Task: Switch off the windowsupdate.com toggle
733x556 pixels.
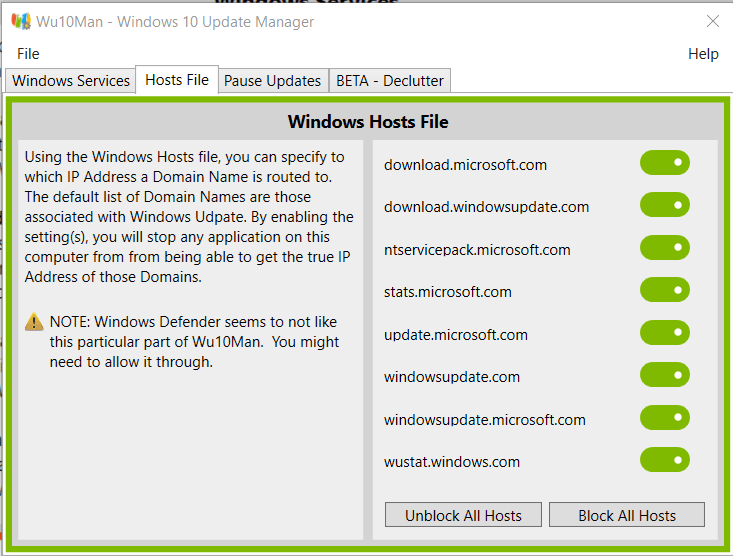Action: tap(665, 375)
